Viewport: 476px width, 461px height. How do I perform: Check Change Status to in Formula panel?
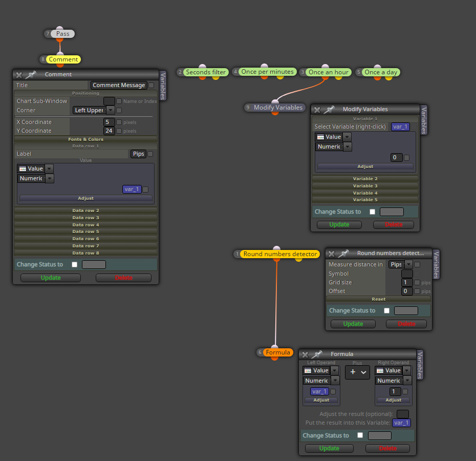(360, 435)
